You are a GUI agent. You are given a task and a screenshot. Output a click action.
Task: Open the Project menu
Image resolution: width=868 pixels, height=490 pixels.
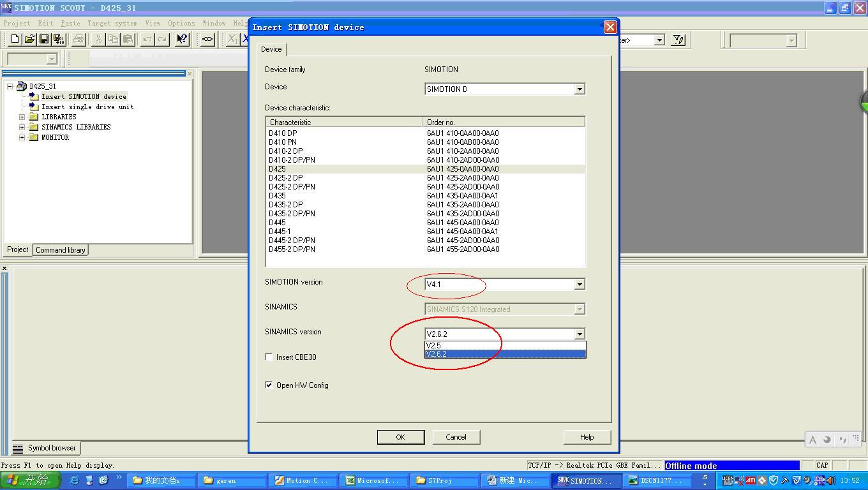tap(17, 23)
